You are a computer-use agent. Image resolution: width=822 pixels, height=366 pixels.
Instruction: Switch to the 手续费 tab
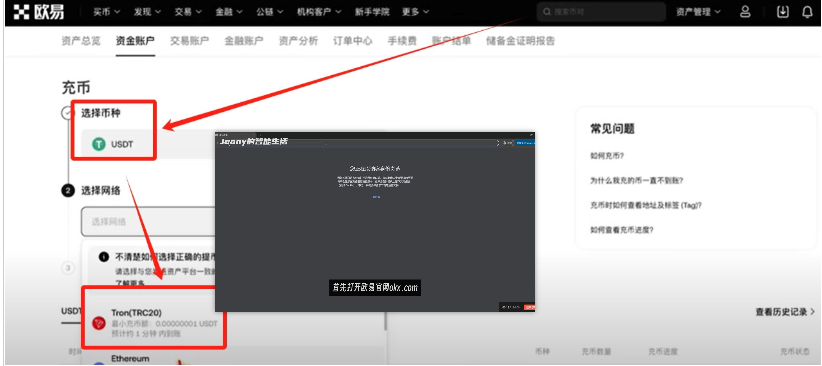[402, 41]
